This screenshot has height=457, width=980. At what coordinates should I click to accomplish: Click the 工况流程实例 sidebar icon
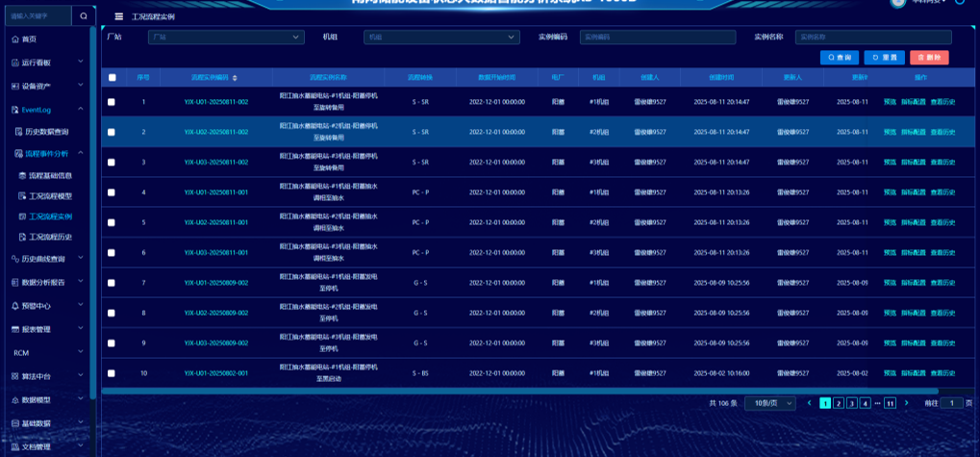click(x=22, y=216)
